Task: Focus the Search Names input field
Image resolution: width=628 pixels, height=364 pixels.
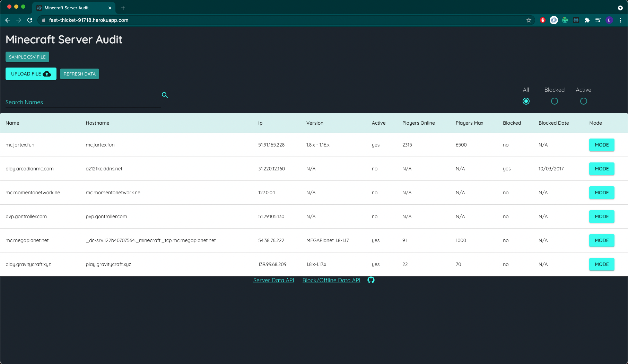Action: (83, 102)
